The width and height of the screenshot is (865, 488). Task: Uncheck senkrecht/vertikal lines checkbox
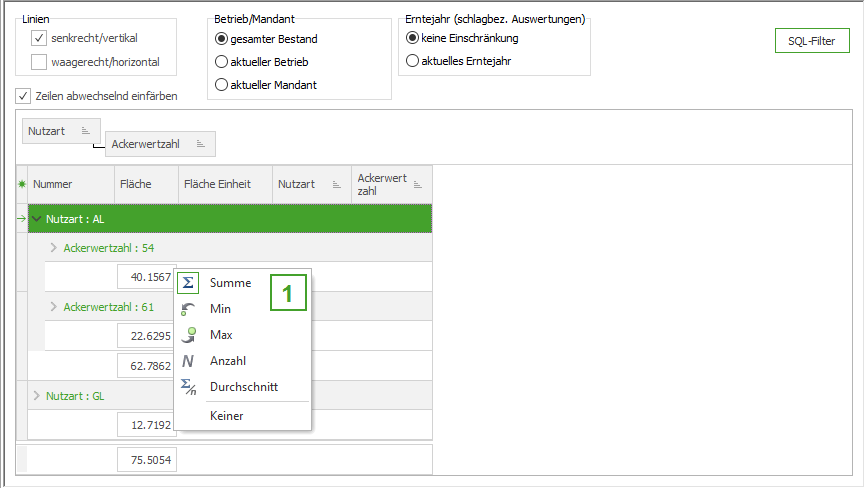pyautogui.click(x=39, y=38)
